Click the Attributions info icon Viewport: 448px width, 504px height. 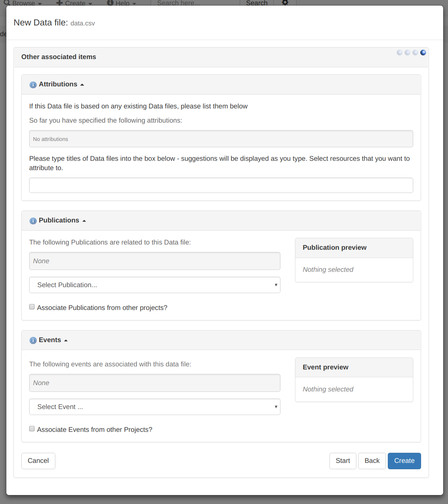click(33, 85)
